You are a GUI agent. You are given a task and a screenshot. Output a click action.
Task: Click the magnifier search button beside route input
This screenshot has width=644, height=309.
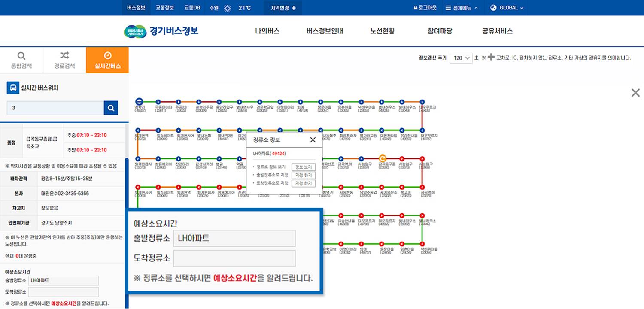(111, 108)
